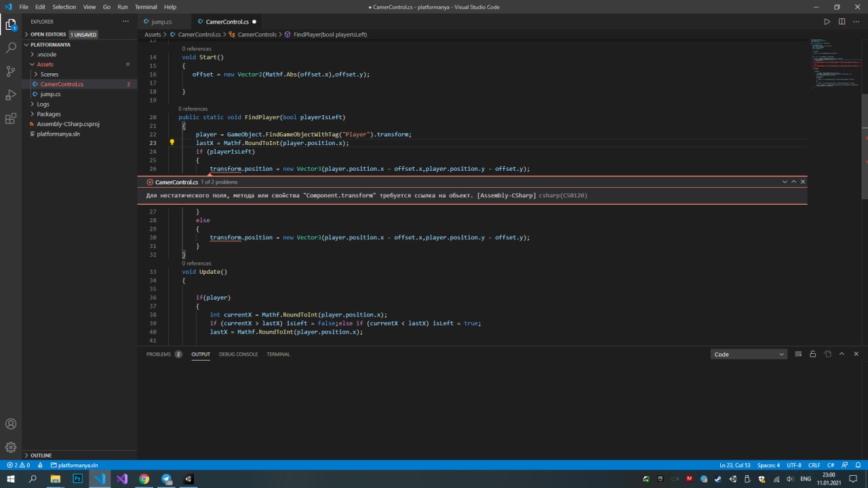Open the Terminal menu in menu bar
868x488 pixels.
pyautogui.click(x=145, y=7)
